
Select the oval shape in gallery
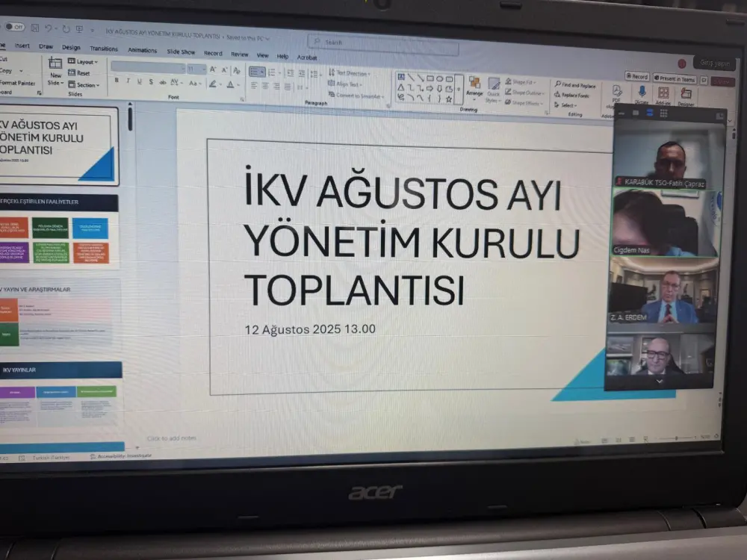[439, 78]
